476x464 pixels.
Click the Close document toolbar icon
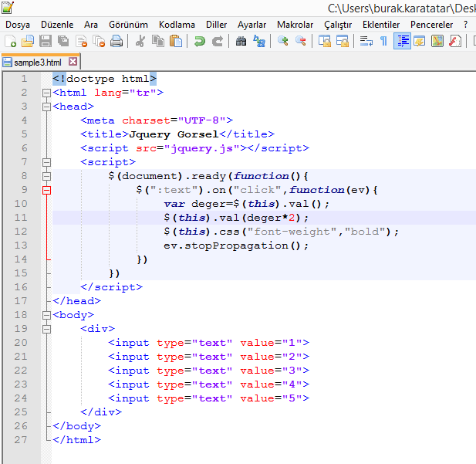81,41
